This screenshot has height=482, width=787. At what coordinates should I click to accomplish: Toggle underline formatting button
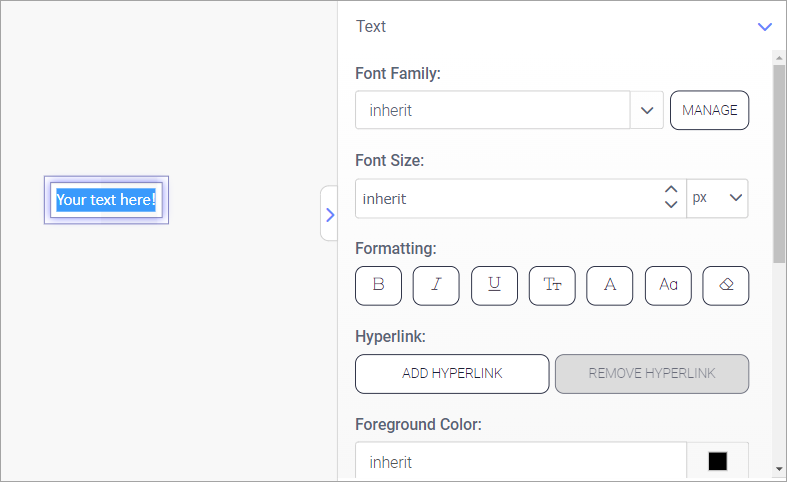tap(494, 285)
